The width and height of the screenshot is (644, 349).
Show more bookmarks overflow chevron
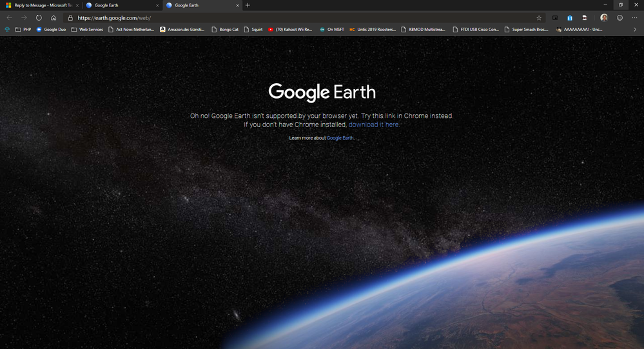coord(634,30)
